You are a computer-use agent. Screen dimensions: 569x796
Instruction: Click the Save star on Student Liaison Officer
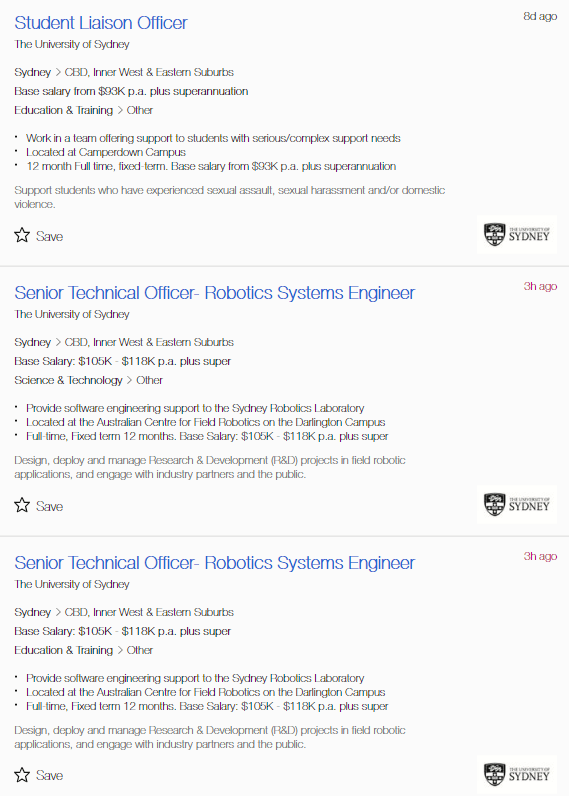pos(22,235)
